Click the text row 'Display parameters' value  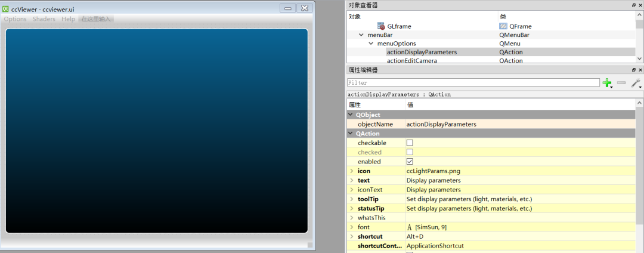[434, 180]
